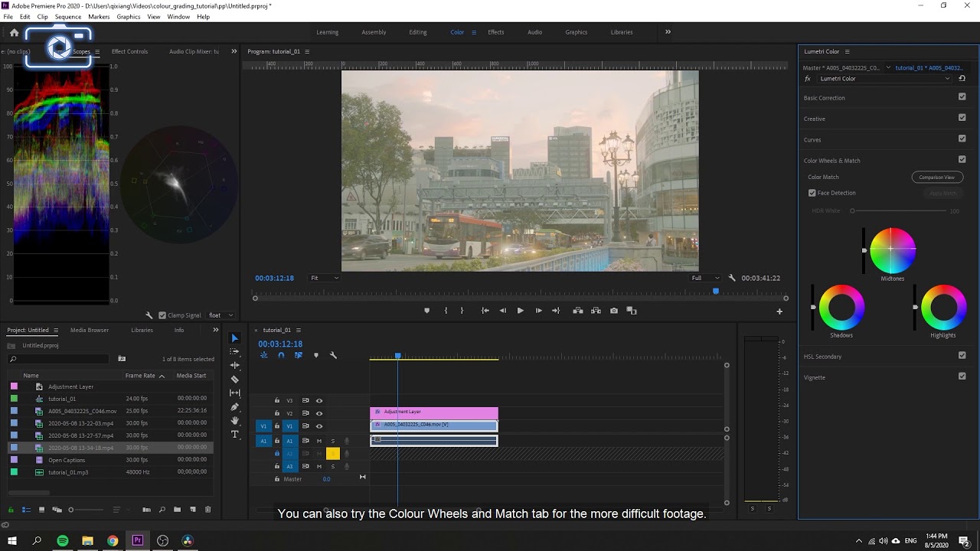The width and height of the screenshot is (980, 551).
Task: Toggle Clamp Signal checkbox
Action: [x=162, y=315]
